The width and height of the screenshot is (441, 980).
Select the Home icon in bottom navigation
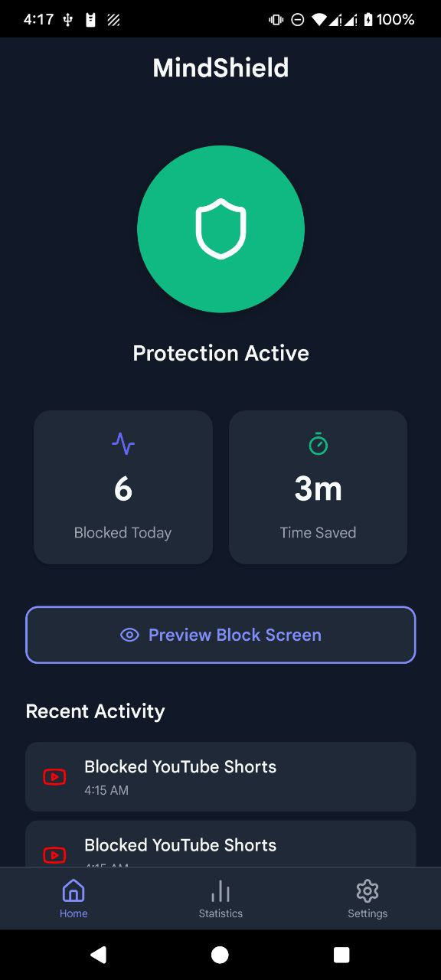(73, 890)
